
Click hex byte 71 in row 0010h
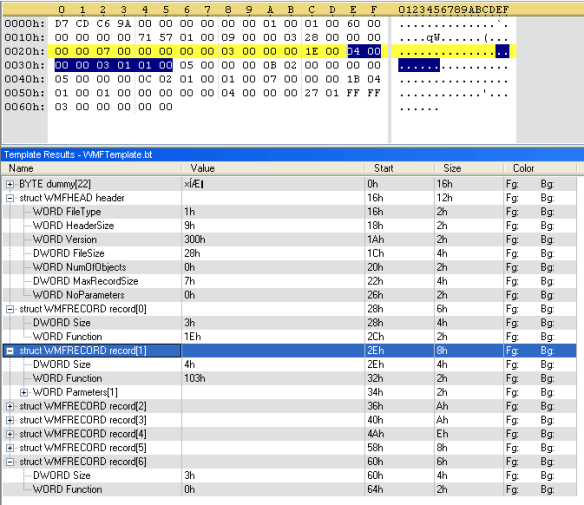pyautogui.click(x=145, y=38)
